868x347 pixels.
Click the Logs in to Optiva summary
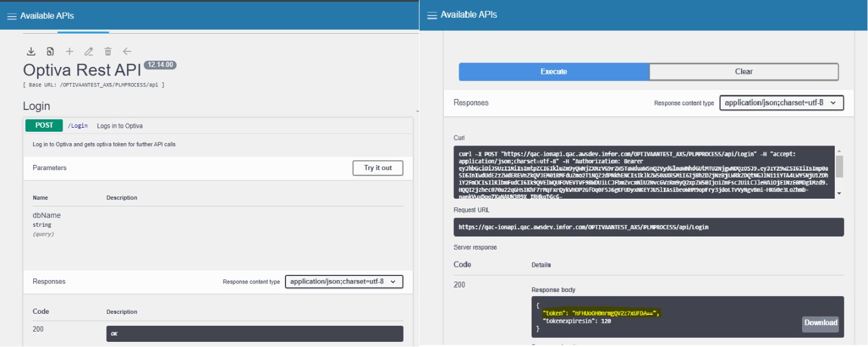point(120,126)
